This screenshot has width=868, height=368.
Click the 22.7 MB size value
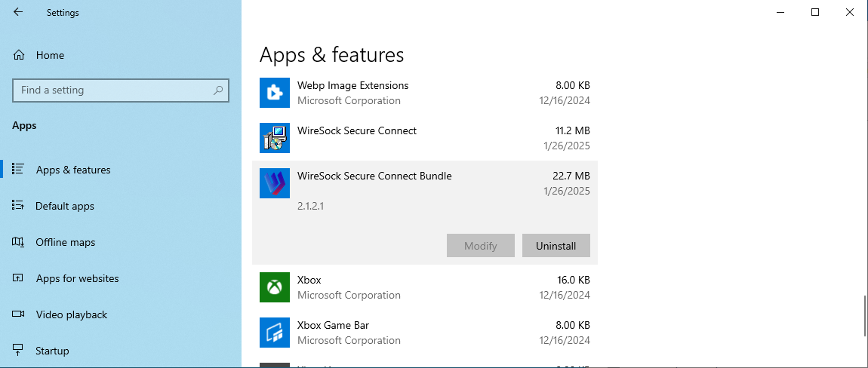pyautogui.click(x=571, y=176)
